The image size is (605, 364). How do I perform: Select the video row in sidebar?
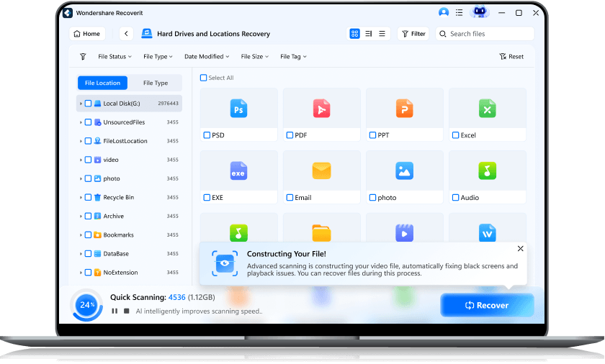click(x=129, y=160)
